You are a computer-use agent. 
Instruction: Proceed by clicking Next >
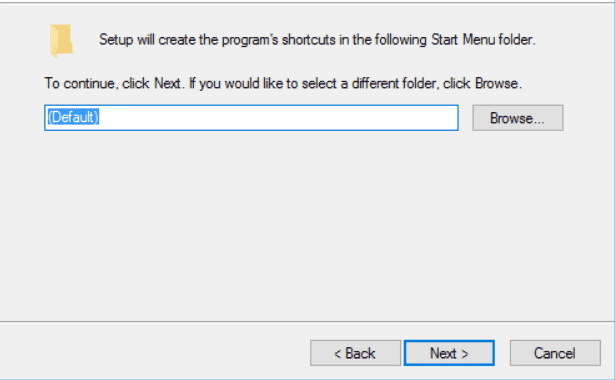pyautogui.click(x=449, y=353)
